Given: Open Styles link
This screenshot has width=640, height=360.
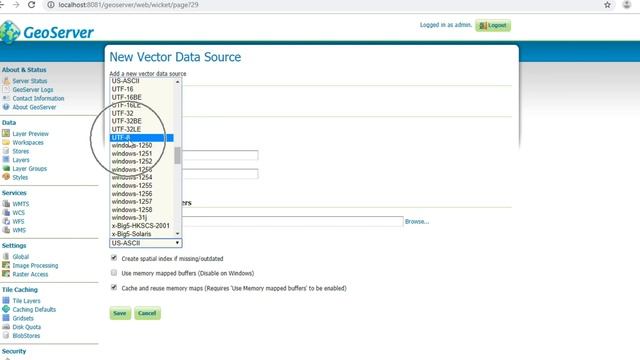Looking at the screenshot, I should click(20, 177).
